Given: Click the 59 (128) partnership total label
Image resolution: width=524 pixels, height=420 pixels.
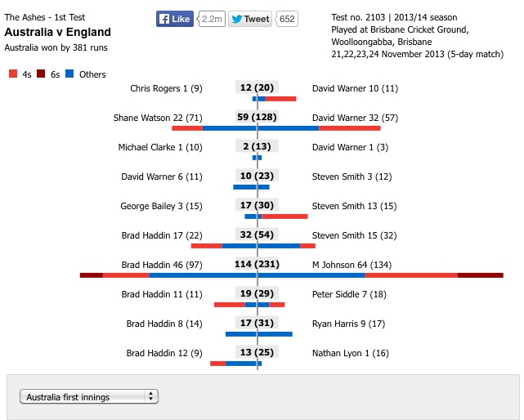Looking at the screenshot, I should 257,117.
